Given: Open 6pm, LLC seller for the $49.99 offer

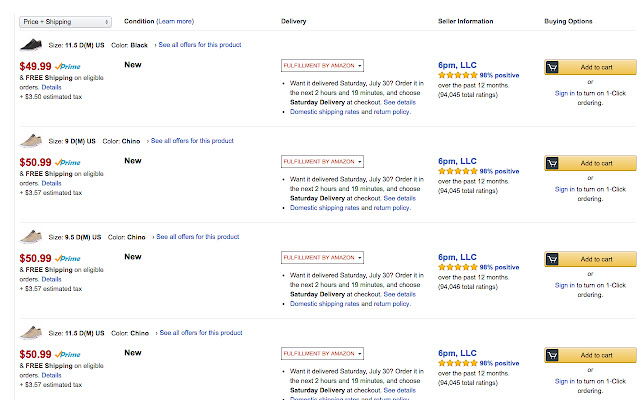Looking at the screenshot, I should pyautogui.click(x=457, y=65).
